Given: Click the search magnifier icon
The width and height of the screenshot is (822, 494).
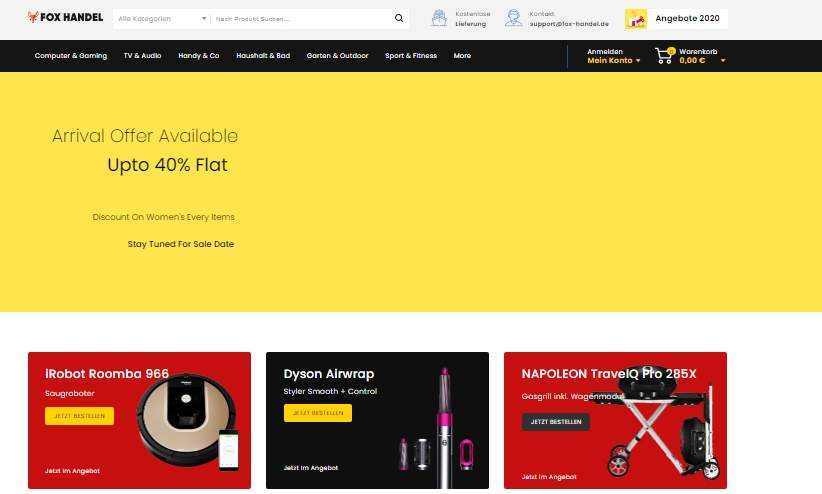Looking at the screenshot, I should pyautogui.click(x=399, y=18).
